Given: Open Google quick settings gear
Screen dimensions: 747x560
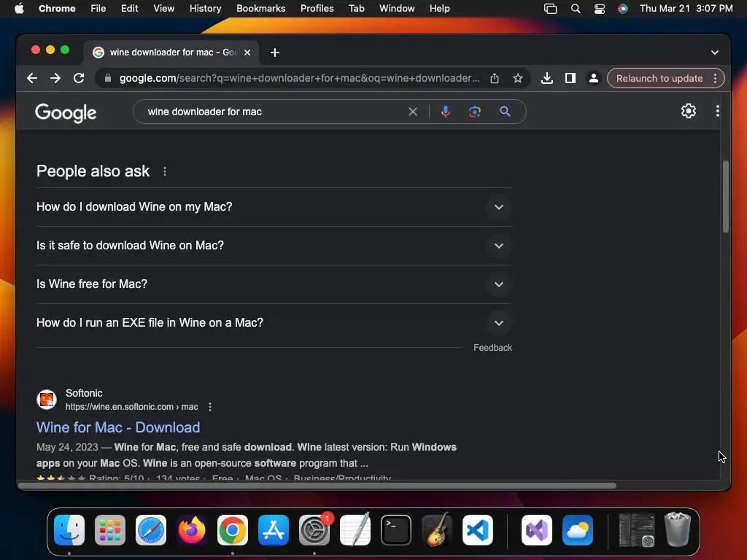Looking at the screenshot, I should [x=689, y=111].
